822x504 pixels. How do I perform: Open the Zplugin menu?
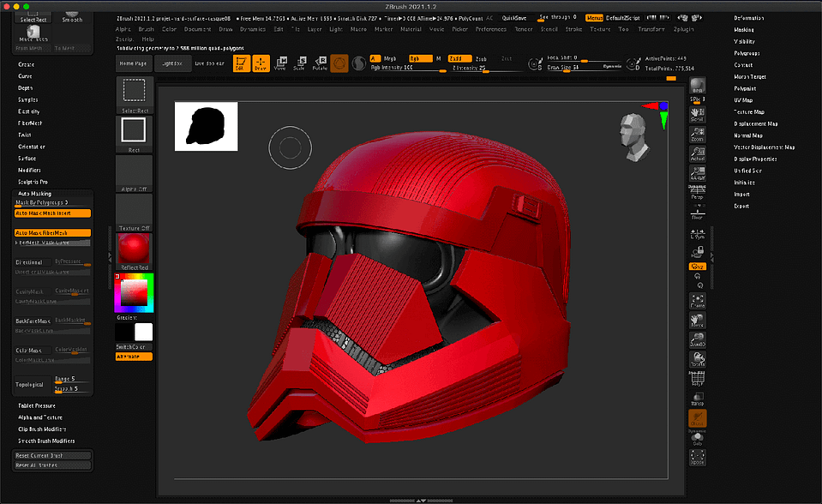coord(684,29)
